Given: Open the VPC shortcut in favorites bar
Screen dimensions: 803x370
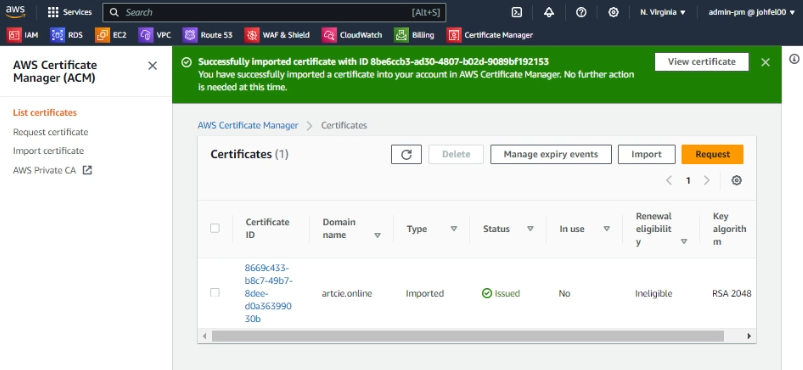Looking at the screenshot, I should 155,35.
